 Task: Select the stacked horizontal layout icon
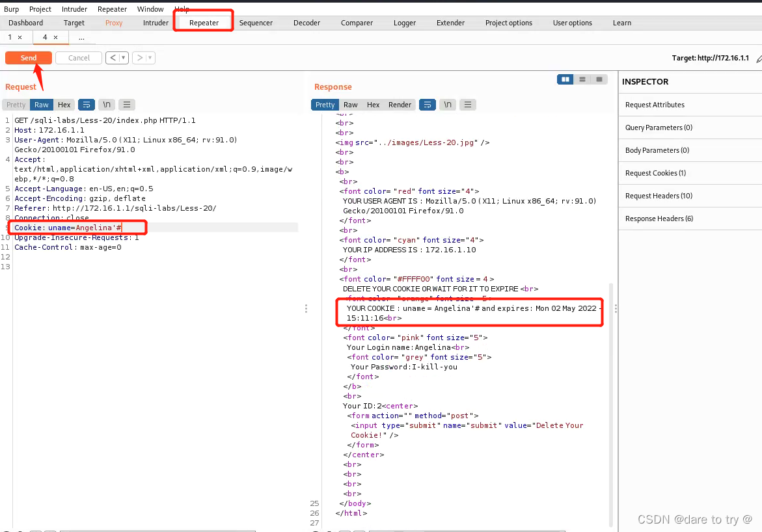581,79
